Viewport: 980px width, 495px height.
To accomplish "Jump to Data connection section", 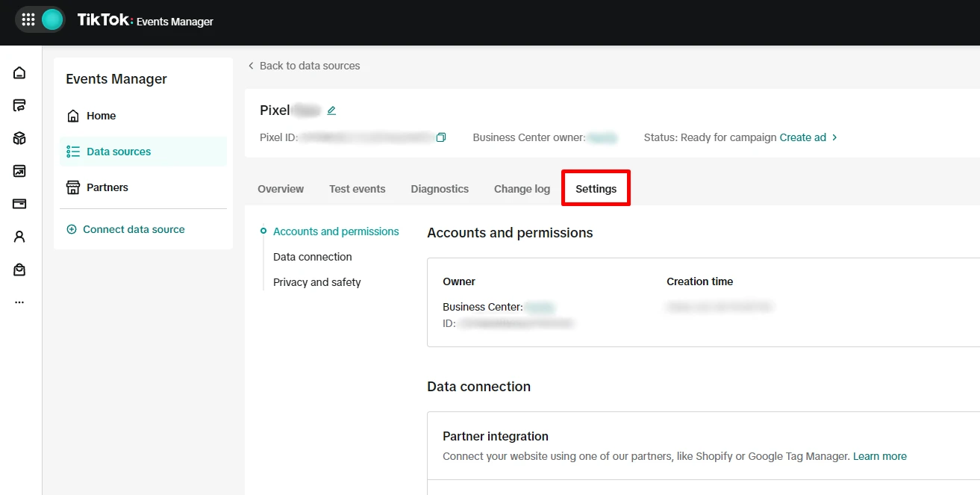I will (x=313, y=257).
